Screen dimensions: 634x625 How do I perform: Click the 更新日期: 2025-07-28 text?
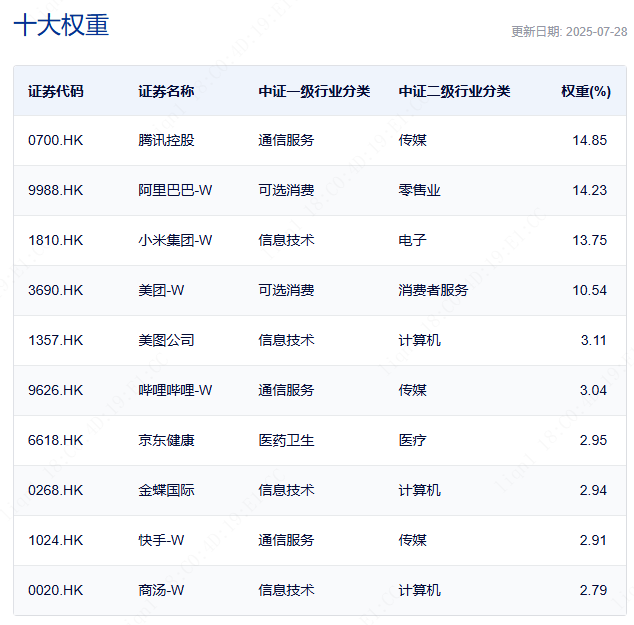point(569,32)
